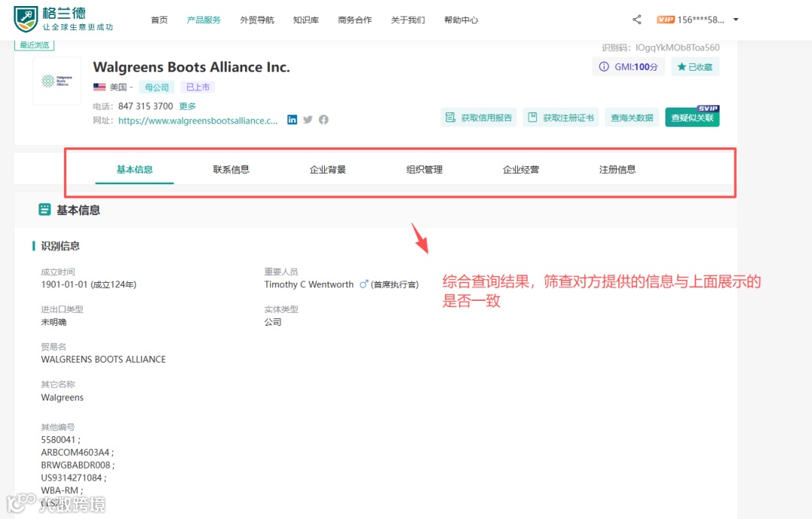This screenshot has width=812, height=519.
Task: Open 外贸导航 in the navigation
Action: point(257,20)
